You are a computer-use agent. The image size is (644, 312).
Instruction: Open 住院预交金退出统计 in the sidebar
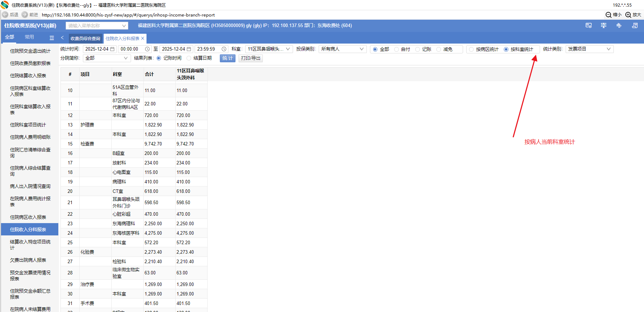click(30, 51)
